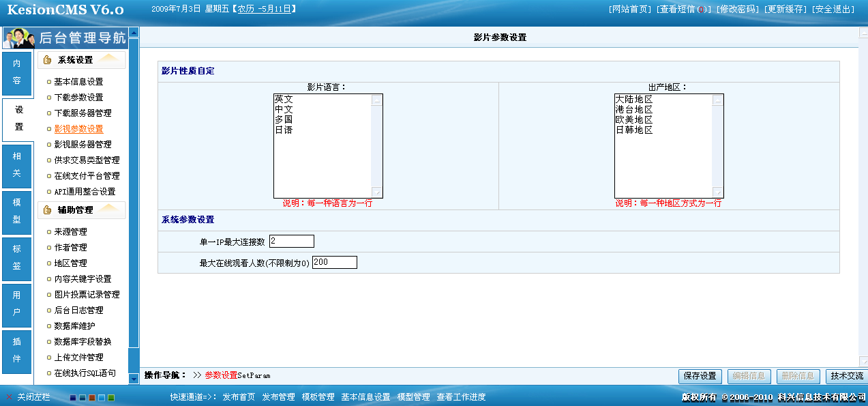Open the 模型 vertical tab
Image resolution: width=868 pixels, height=406 pixels.
(17, 212)
